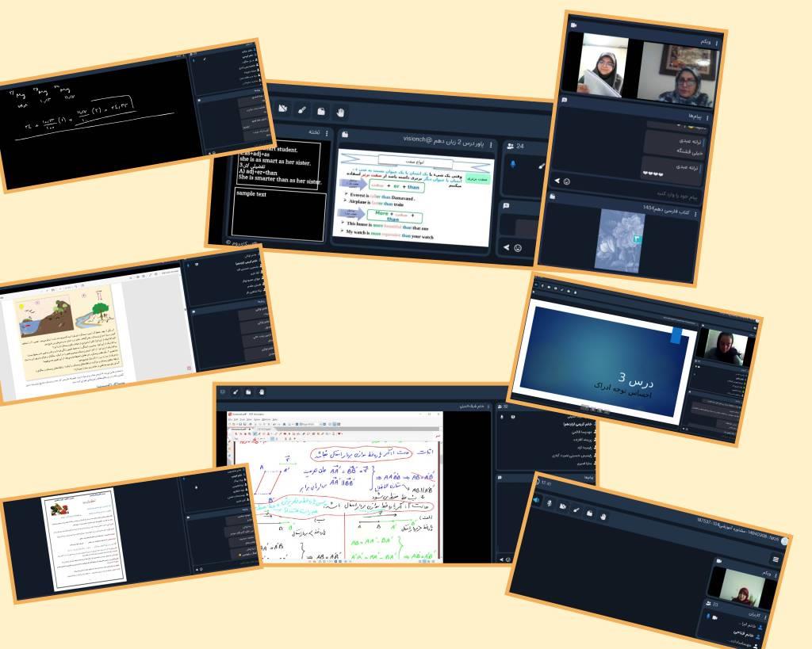
Task: Open emoji picker in top-right chat panel
Action: pyautogui.click(x=567, y=181)
